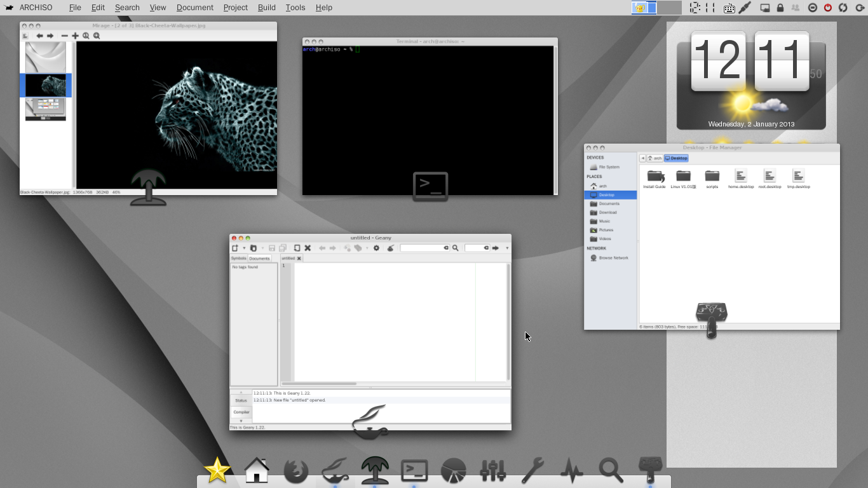Open the Project menu
This screenshot has height=488, width=868.
[x=235, y=8]
